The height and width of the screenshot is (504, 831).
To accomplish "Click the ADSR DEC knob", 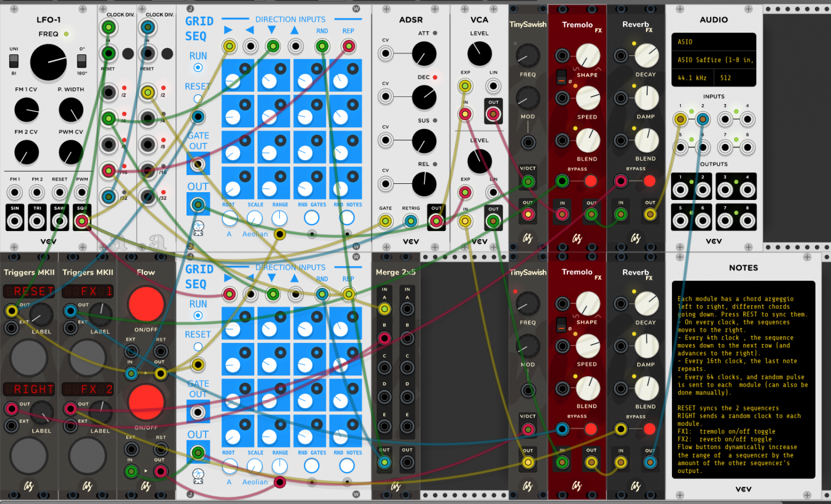I will click(424, 97).
